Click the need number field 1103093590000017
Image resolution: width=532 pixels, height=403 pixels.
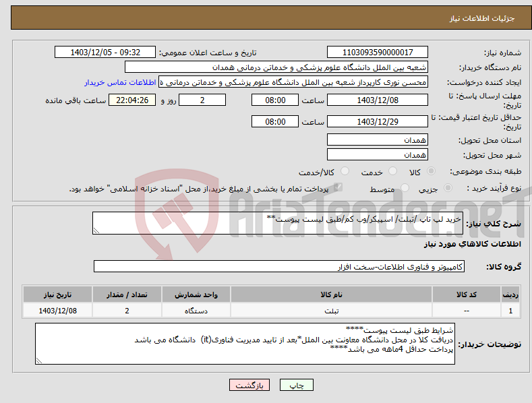pos(378,53)
